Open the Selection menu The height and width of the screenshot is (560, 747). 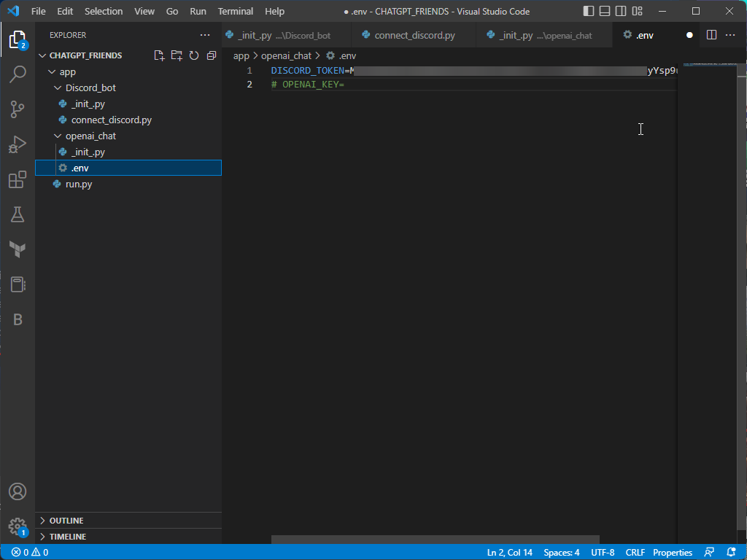(104, 11)
